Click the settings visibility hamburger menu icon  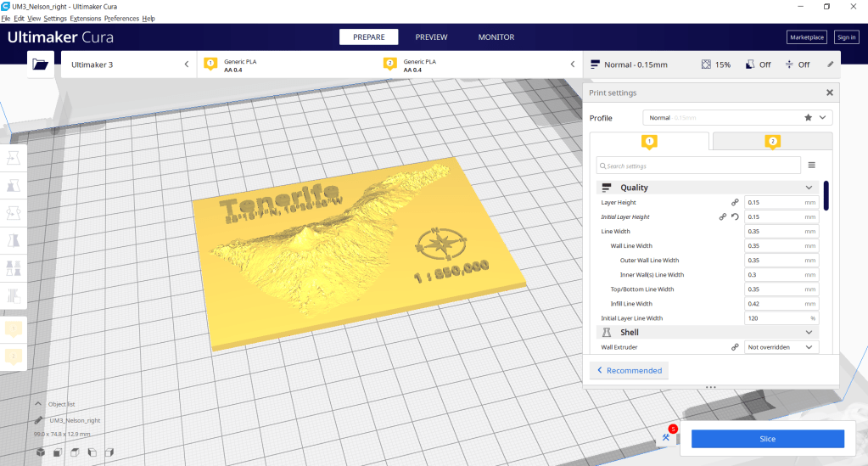(x=811, y=166)
